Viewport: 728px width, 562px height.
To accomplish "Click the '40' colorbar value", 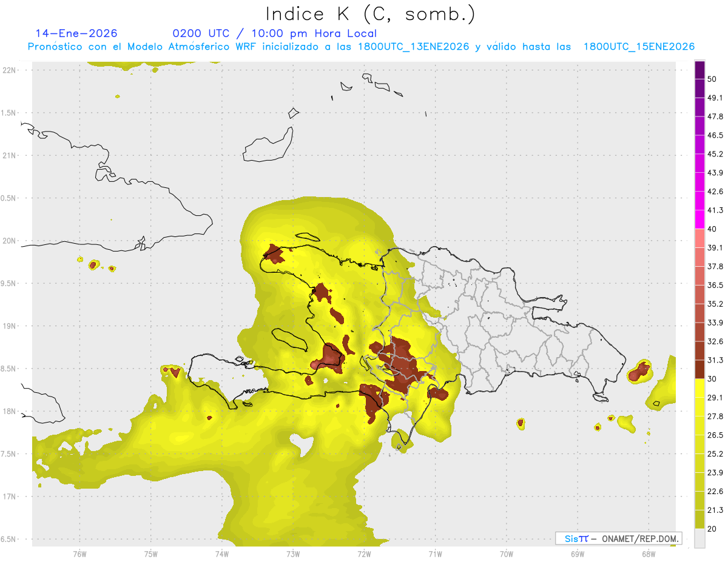I will click(x=713, y=229).
